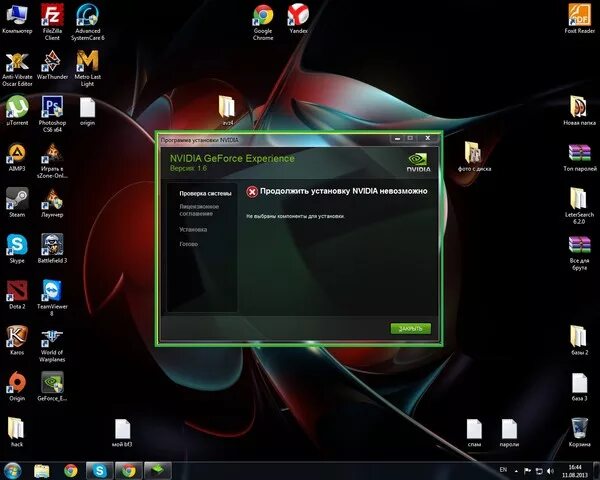Open the Все для брута archive
Viewport: 600px width, 480px height.
pyautogui.click(x=579, y=253)
